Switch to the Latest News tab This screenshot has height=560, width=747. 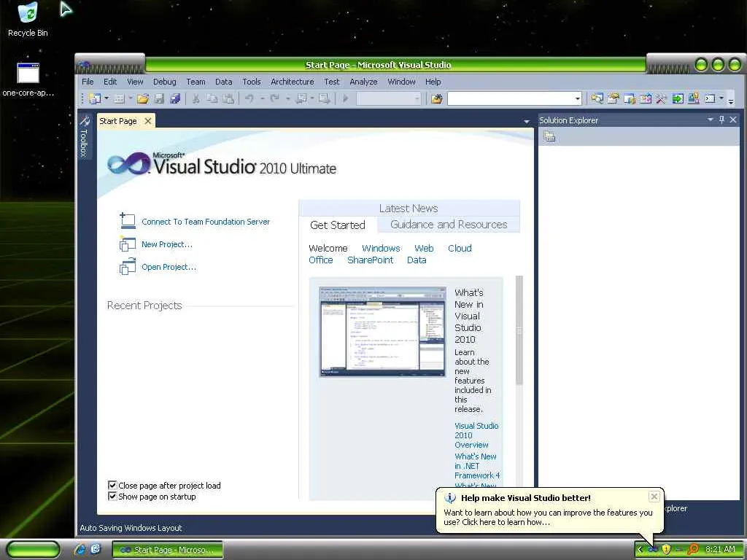pyautogui.click(x=409, y=209)
